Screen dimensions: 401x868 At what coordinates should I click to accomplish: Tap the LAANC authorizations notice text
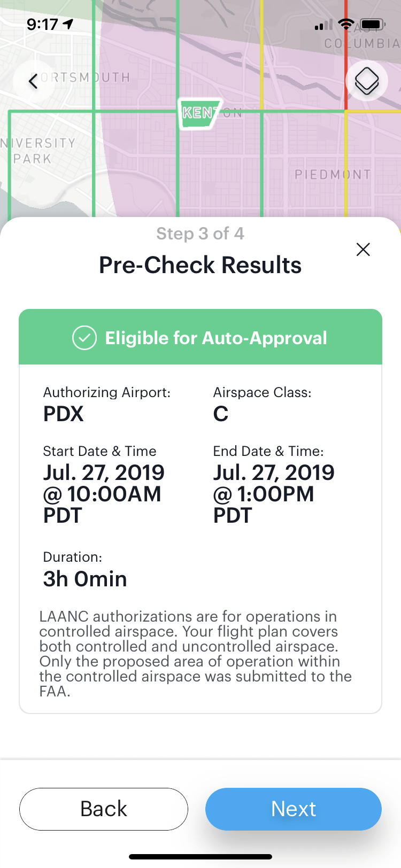click(196, 654)
